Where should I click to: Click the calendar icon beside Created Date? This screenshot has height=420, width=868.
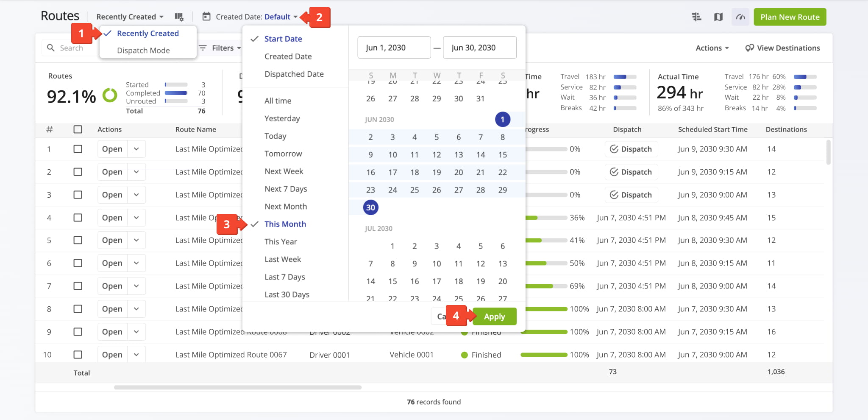[206, 17]
